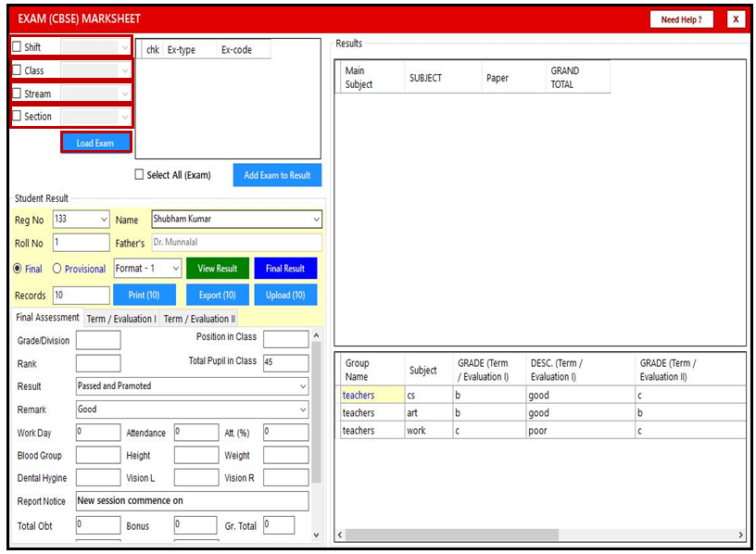
Task: Tick the Class filter checkbox
Action: click(18, 70)
